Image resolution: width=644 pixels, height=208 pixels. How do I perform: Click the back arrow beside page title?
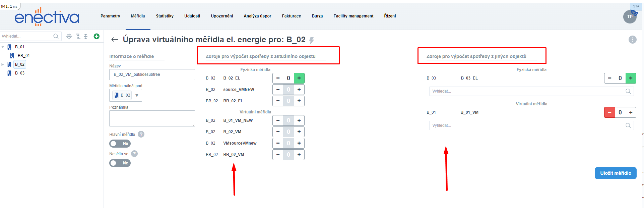(x=115, y=40)
